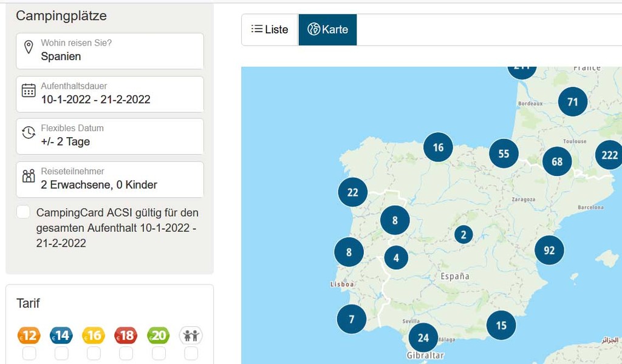Open the Reiseteilnehmer travellers selector

point(110,180)
